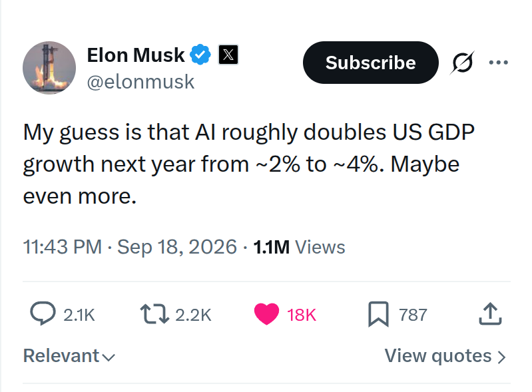Open the rocket launch profile picture
The image size is (532, 392).
pos(49,68)
